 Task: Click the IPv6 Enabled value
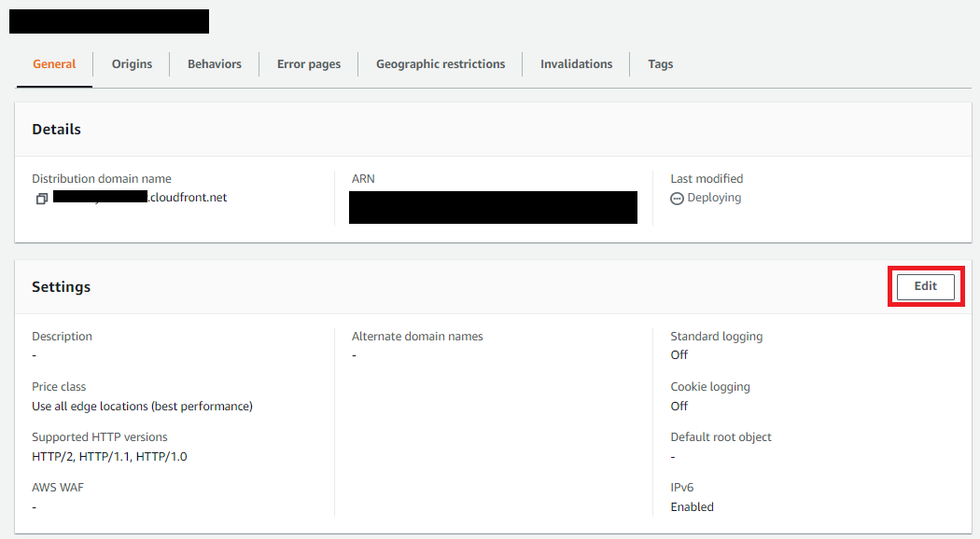[692, 506]
